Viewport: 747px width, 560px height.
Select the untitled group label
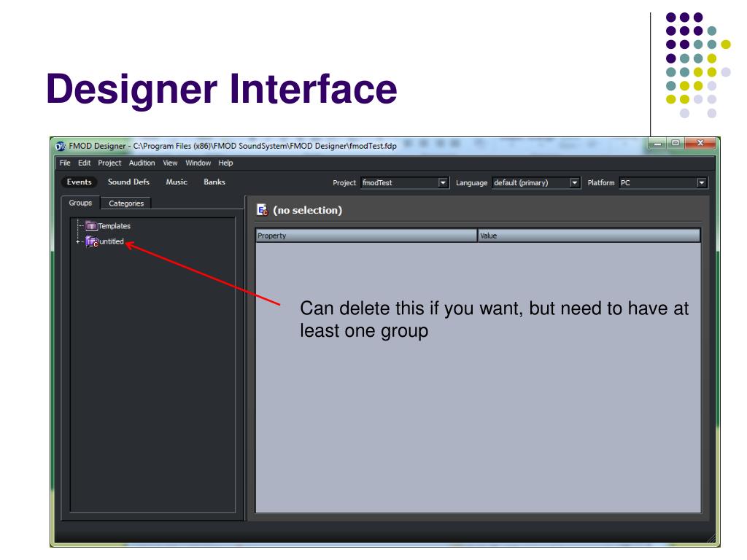[112, 241]
